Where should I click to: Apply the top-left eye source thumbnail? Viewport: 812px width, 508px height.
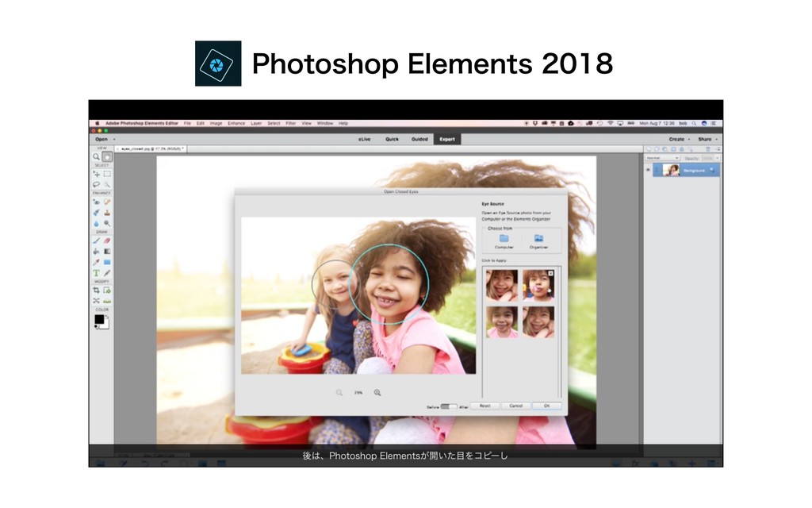[x=502, y=285]
